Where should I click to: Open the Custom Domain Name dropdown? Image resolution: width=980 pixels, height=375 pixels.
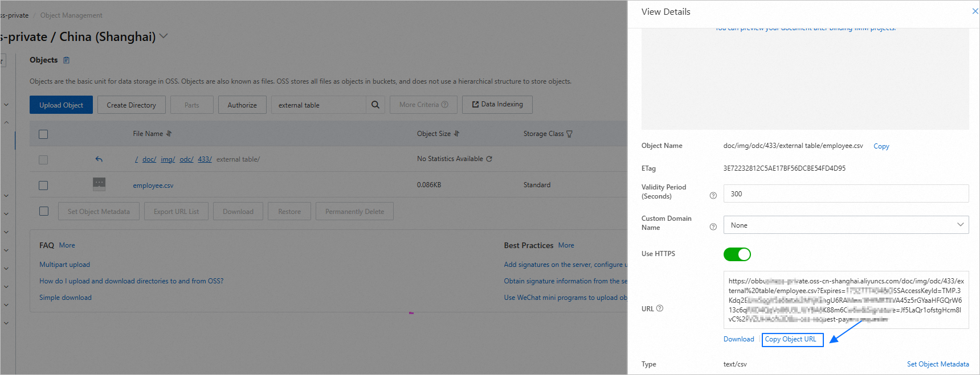(846, 225)
